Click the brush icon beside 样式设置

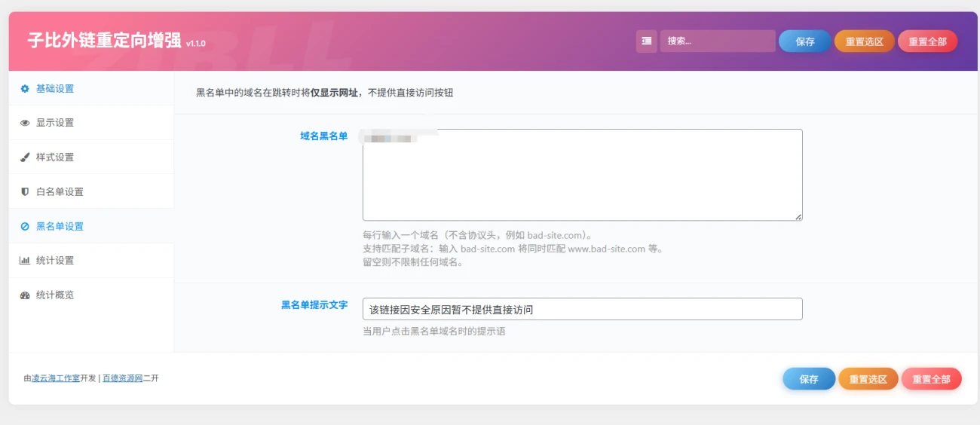click(25, 157)
